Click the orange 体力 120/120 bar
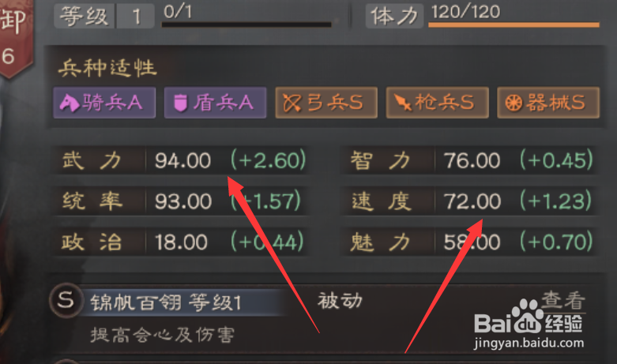The width and height of the screenshot is (617, 364). click(x=514, y=24)
